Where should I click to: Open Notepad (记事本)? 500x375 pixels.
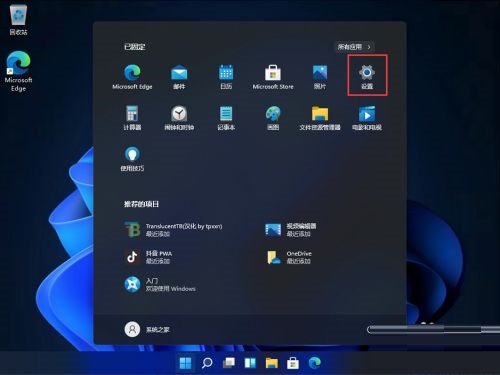(226, 118)
